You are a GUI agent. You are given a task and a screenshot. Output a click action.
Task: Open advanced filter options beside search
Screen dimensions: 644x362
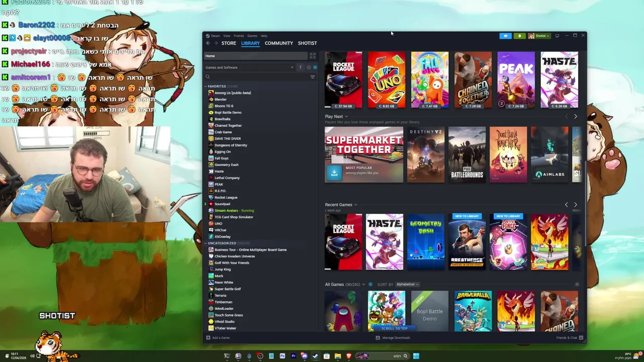tap(312, 77)
